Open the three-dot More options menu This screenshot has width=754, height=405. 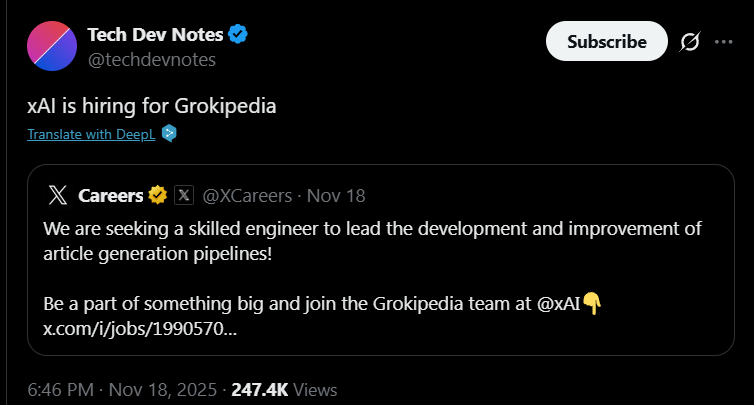pyautogui.click(x=723, y=42)
